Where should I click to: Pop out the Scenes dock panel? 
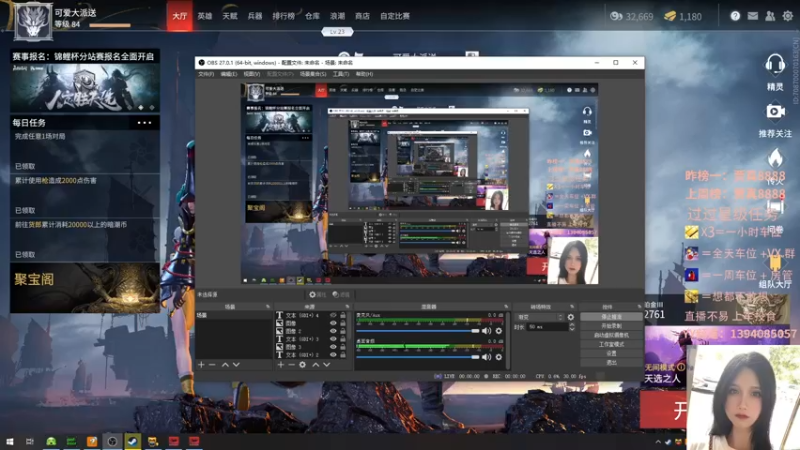click(268, 307)
